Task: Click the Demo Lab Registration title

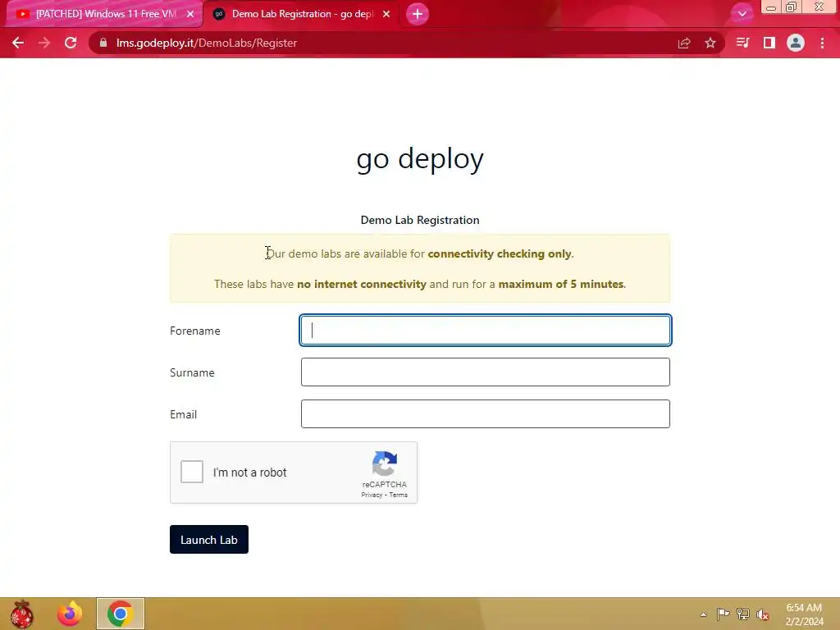Action: [x=420, y=220]
